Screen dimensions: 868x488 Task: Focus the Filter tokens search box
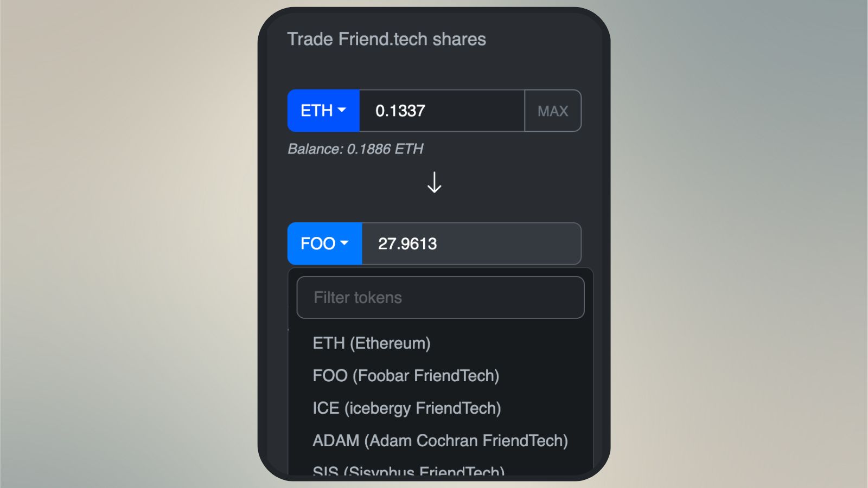pyautogui.click(x=441, y=298)
